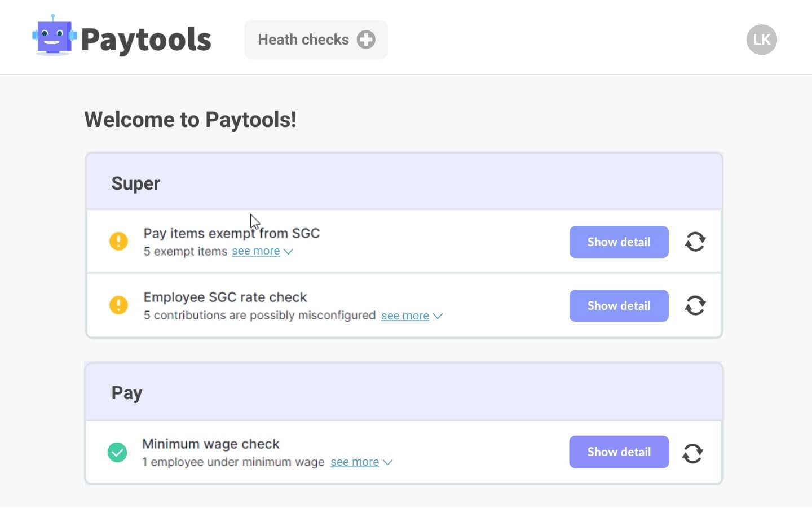This screenshot has height=508, width=812.
Task: Click the green success icon on Minimum wage check
Action: pyautogui.click(x=117, y=452)
